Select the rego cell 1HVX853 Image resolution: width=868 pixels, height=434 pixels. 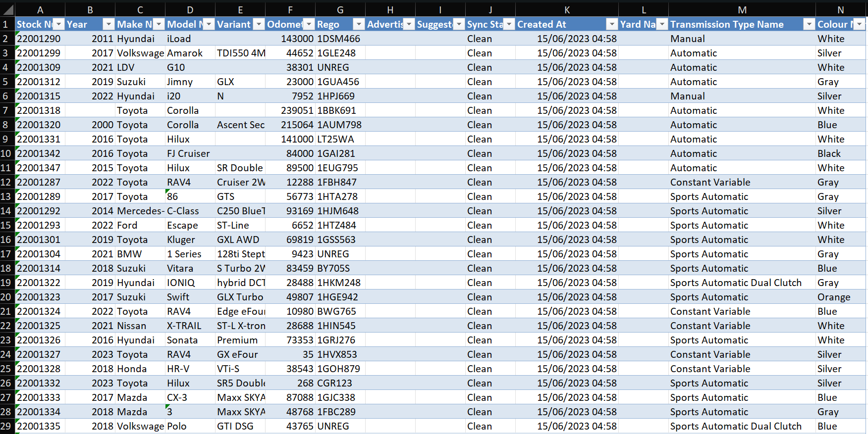click(x=340, y=354)
